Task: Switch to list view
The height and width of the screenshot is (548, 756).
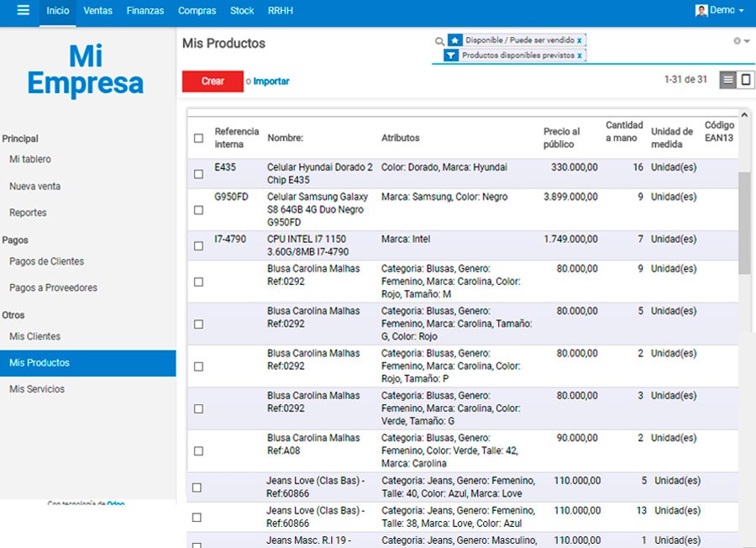Action: [x=728, y=80]
